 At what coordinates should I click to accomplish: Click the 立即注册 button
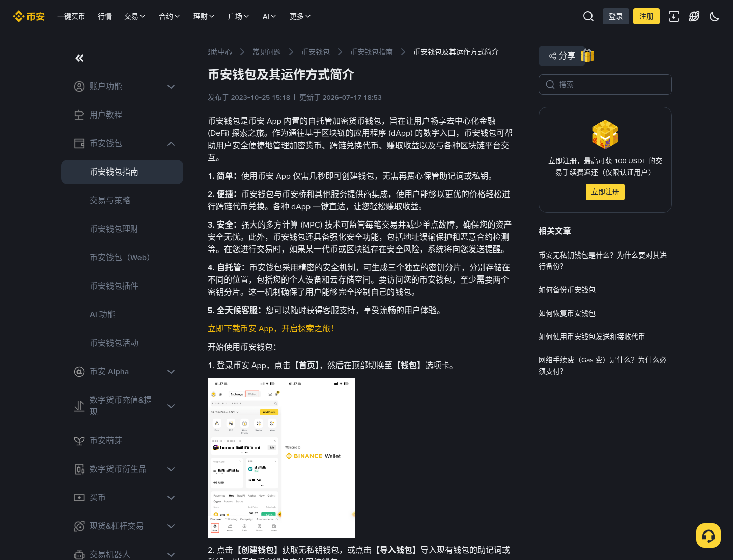click(605, 192)
